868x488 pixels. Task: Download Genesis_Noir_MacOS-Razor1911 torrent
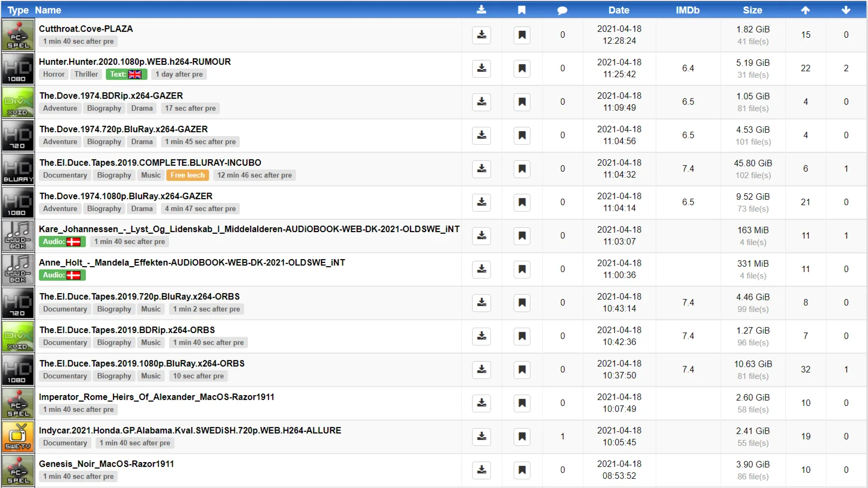(481, 470)
